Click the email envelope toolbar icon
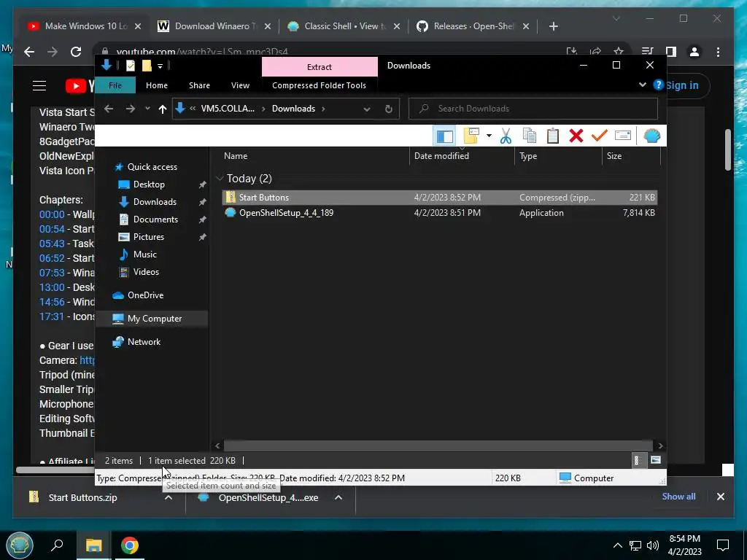Viewport: 747px width, 560px height. [x=623, y=136]
